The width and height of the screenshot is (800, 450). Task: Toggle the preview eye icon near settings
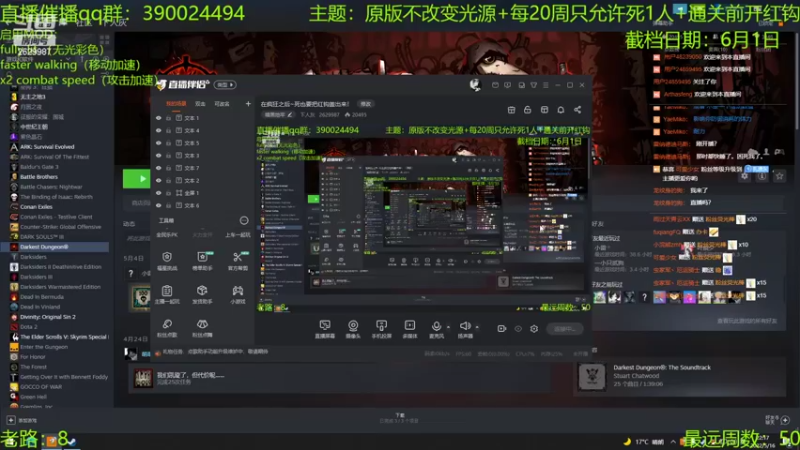pyautogui.click(x=518, y=329)
